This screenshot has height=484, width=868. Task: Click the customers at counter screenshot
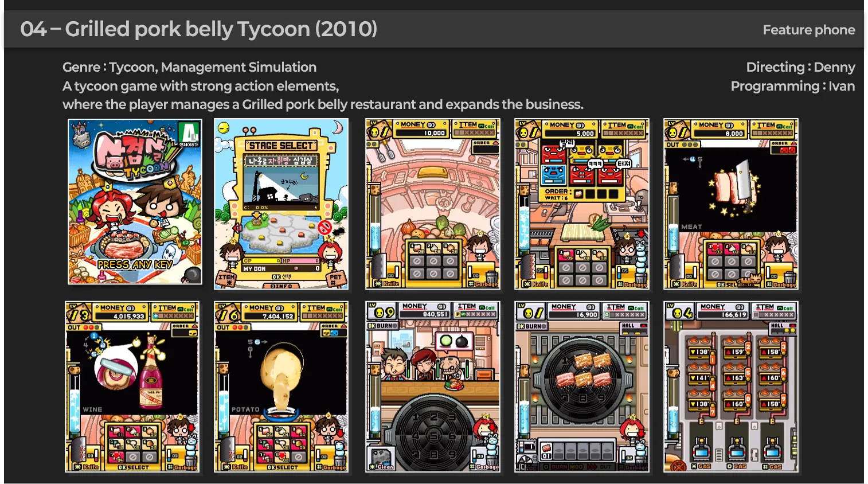coord(433,387)
